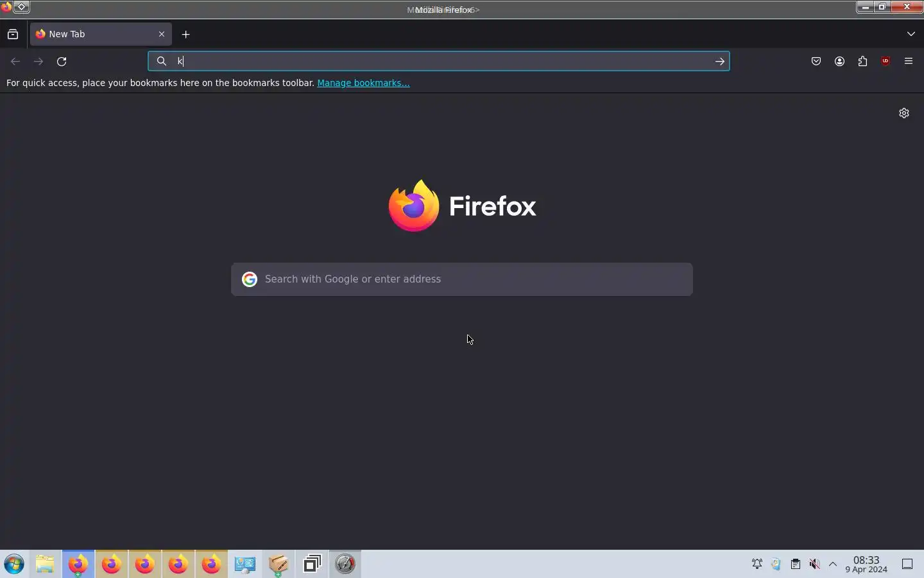Open the hamburger application menu
Viewport: 924px width, 578px height.
910,62
